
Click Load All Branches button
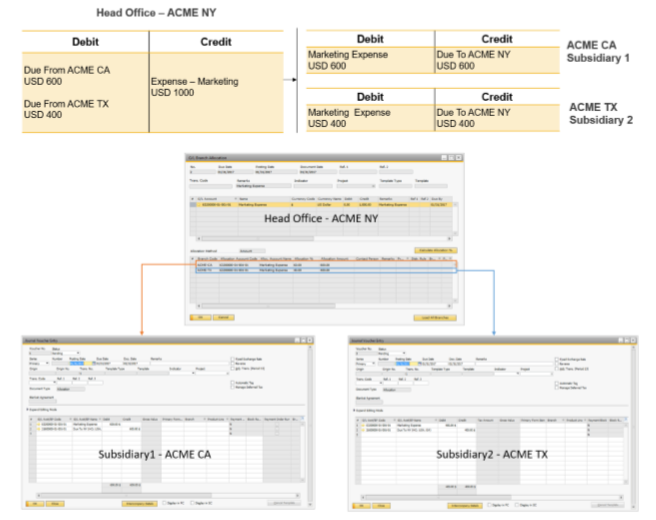435,317
